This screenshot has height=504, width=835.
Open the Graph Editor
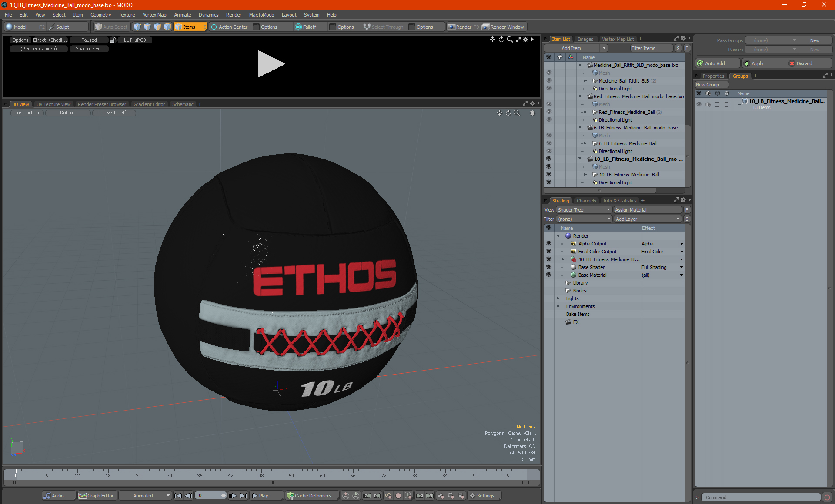tap(97, 496)
